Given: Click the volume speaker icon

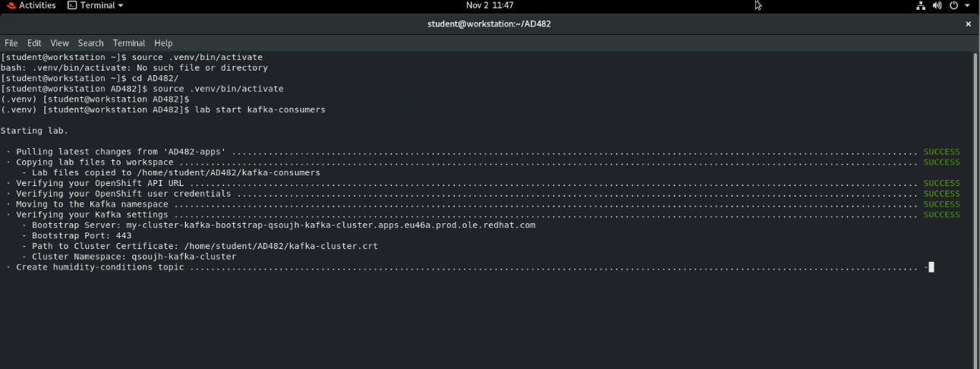Looking at the screenshot, I should coord(937,5).
